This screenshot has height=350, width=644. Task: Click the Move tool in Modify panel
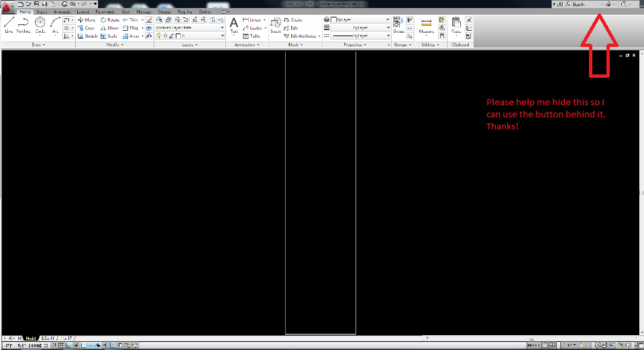(87, 19)
